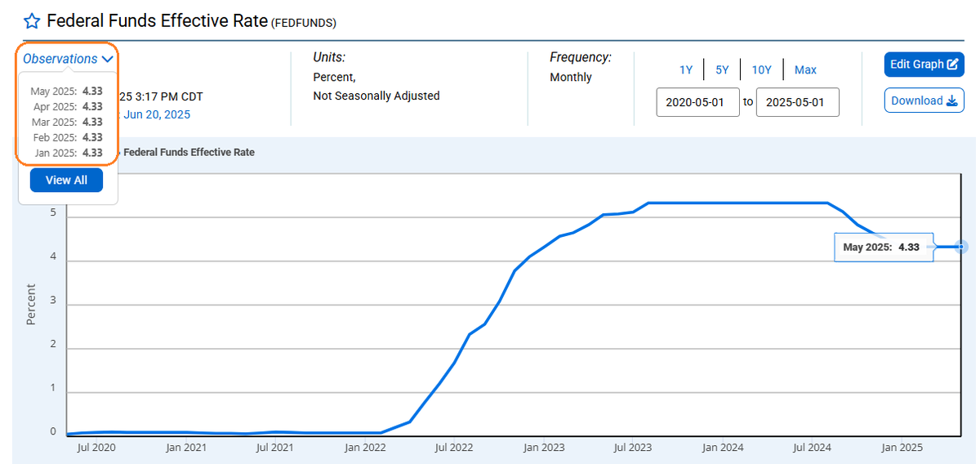This screenshot has width=980, height=464.
Task: Click the Jun 20, 2025 release date link
Action: tap(156, 114)
